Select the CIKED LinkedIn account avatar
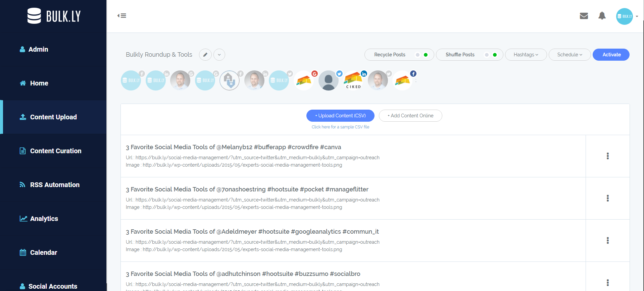The image size is (644, 291). tap(353, 80)
